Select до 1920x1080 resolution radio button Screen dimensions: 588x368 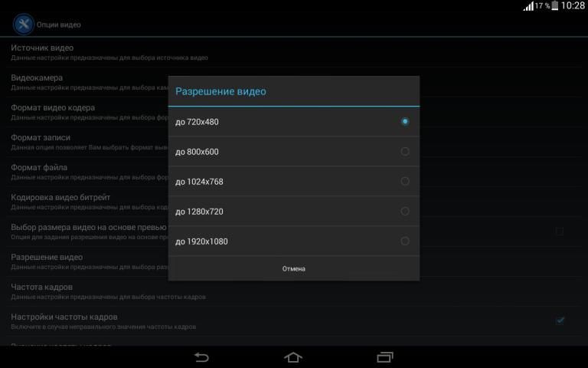[405, 242]
